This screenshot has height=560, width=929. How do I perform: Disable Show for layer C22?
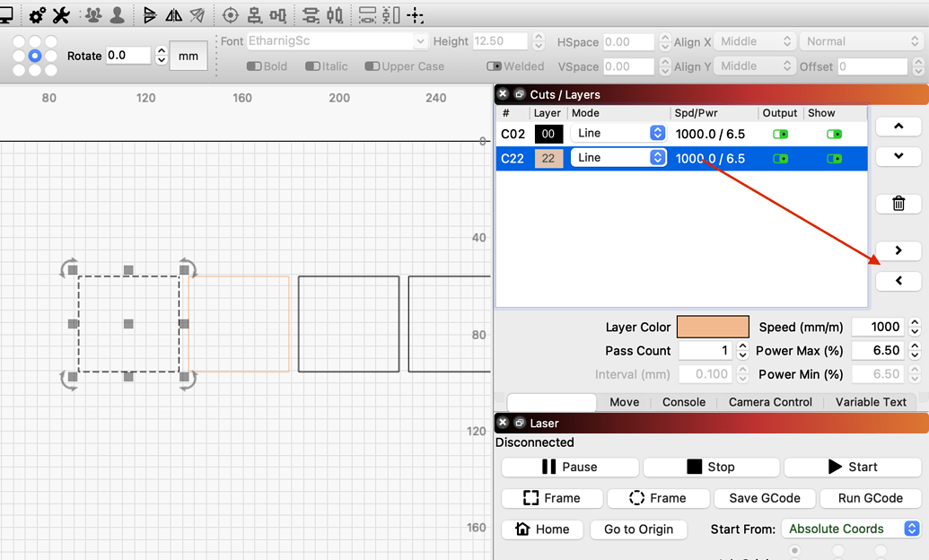click(834, 158)
